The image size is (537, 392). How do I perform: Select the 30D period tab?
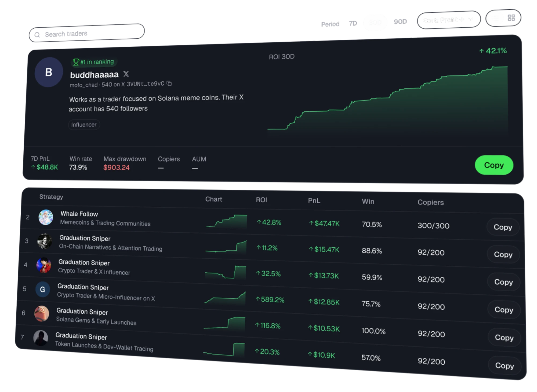click(x=375, y=22)
